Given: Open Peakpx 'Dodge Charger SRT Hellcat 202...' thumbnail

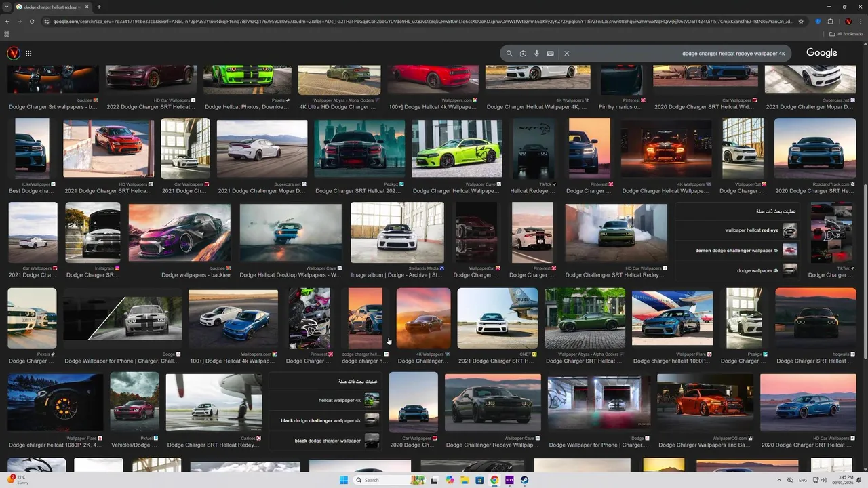Looking at the screenshot, I should [x=359, y=148].
